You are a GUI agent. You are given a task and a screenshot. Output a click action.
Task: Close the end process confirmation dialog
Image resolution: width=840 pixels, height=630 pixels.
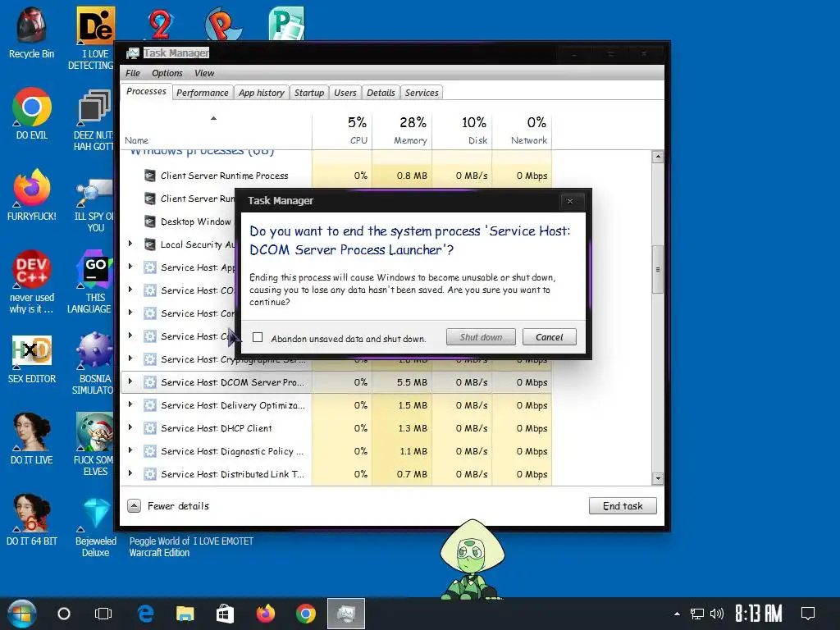570,202
